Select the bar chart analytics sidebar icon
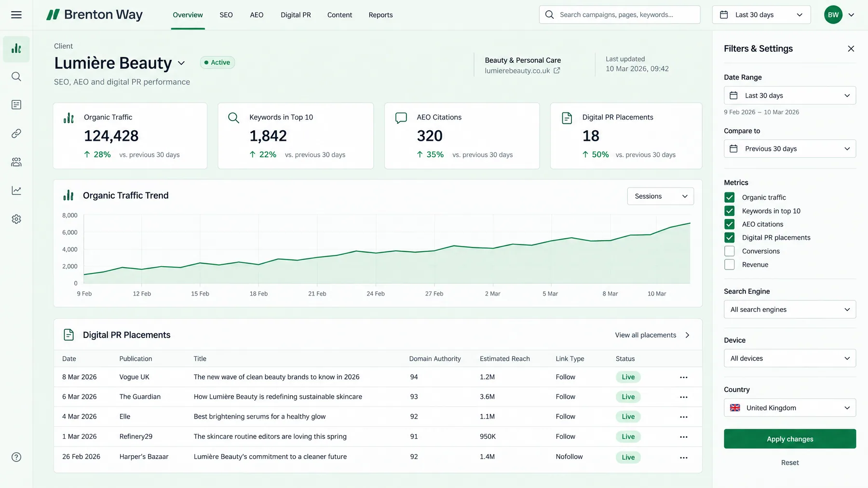 (16, 49)
